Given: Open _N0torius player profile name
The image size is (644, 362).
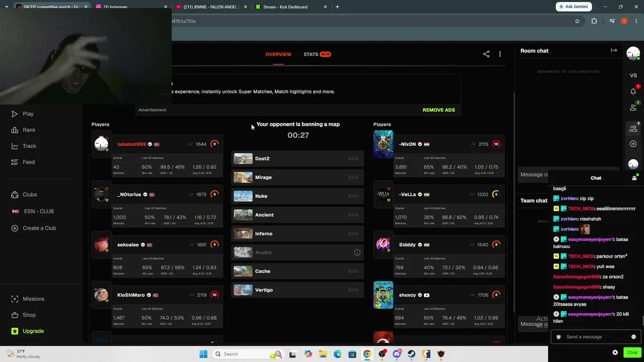Looking at the screenshot, I should (129, 195).
